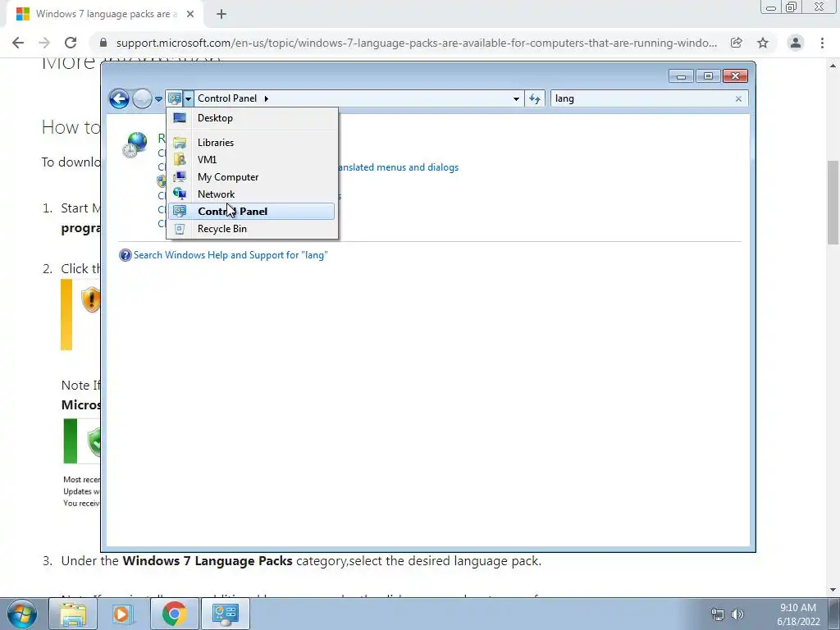Open the volume speaker tray icon
840x630 pixels.
[737, 614]
